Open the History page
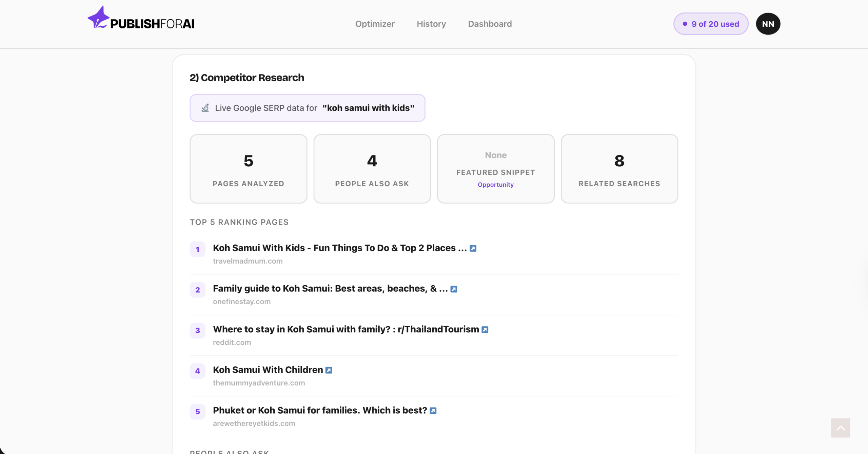This screenshot has width=868, height=454. 431,24
